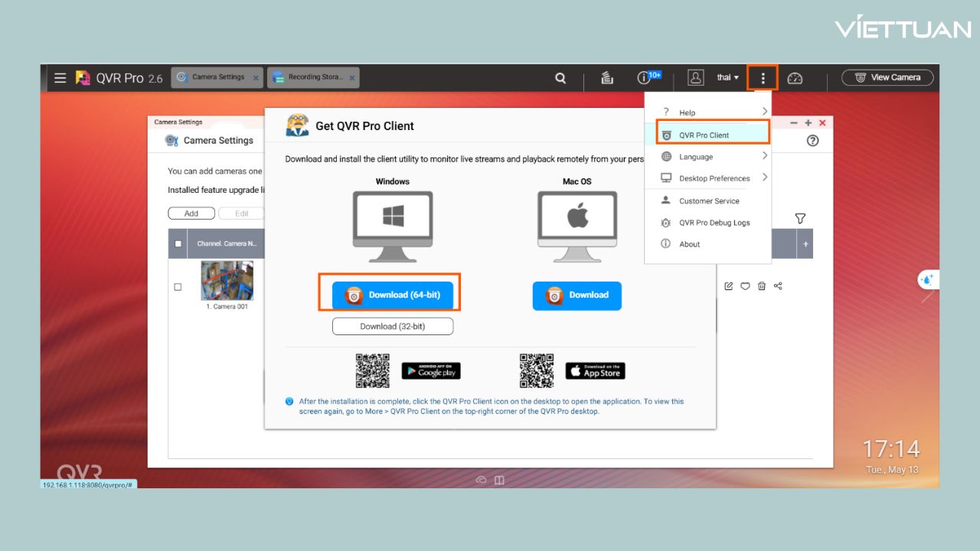
Task: Open the Camera 001 thumbnail preview
Action: pos(227,281)
